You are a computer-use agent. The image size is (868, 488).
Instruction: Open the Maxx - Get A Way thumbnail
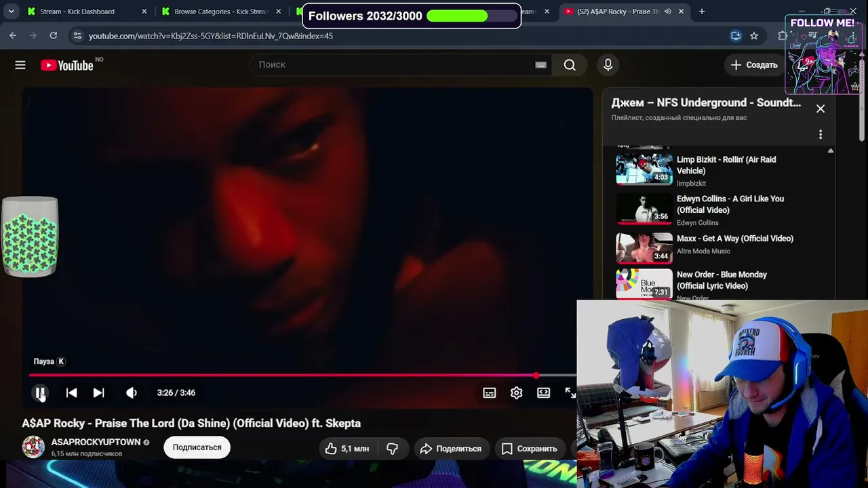coord(644,247)
